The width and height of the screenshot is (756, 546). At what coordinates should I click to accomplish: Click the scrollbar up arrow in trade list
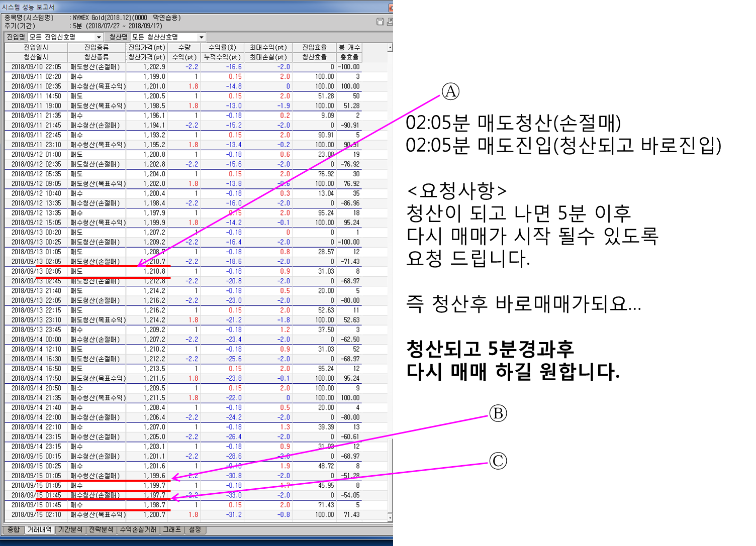[390, 48]
